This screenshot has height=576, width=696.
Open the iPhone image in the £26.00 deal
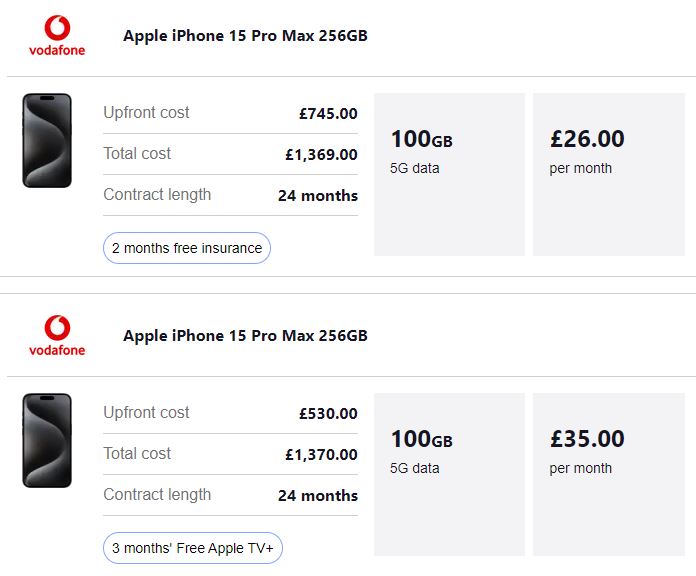click(x=47, y=140)
